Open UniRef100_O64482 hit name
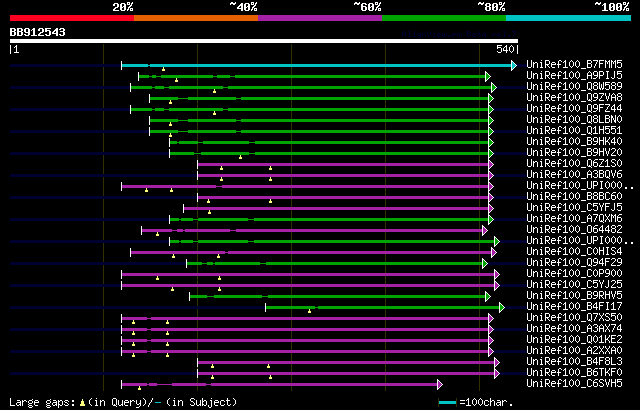The image size is (640, 410). pos(574,230)
